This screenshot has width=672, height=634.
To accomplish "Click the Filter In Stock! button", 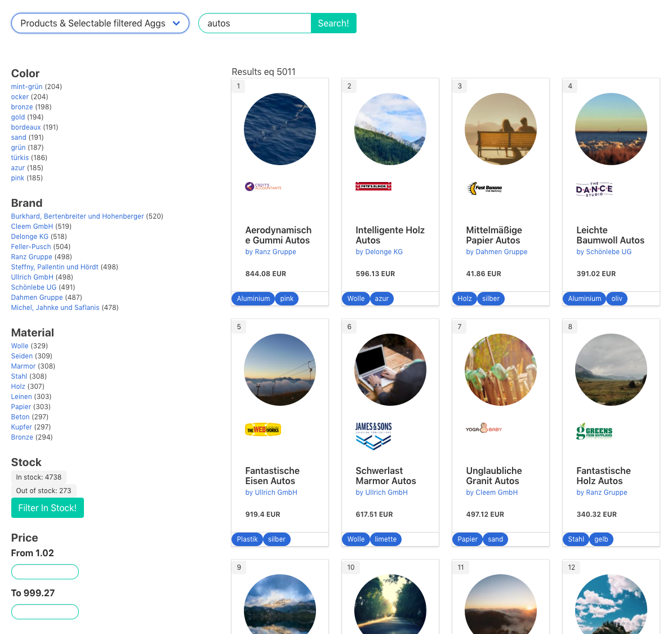I will 47,508.
